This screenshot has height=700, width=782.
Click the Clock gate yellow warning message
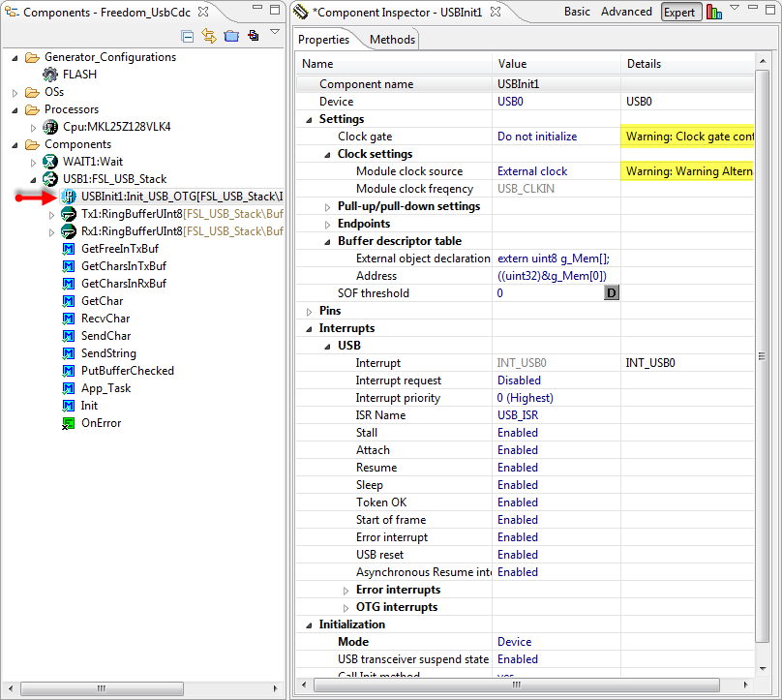tap(688, 137)
